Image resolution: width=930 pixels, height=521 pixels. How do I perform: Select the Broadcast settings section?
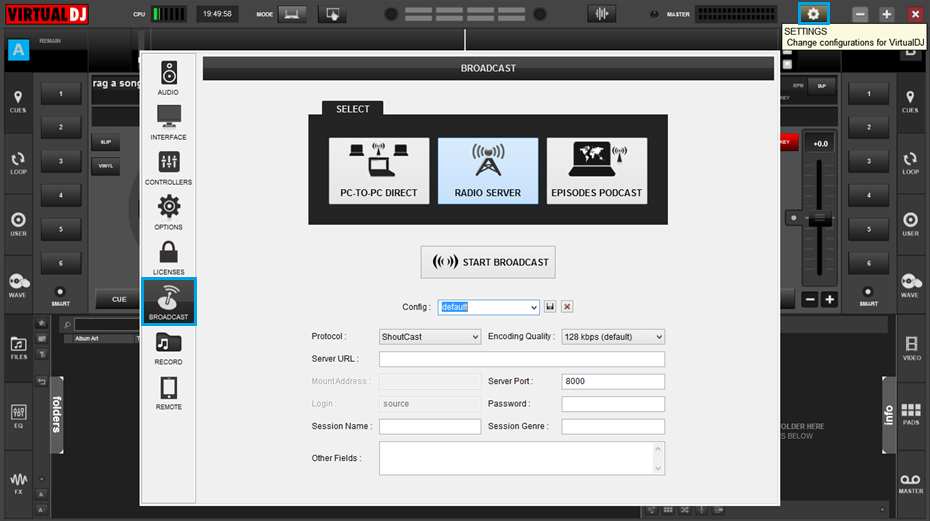coord(168,301)
